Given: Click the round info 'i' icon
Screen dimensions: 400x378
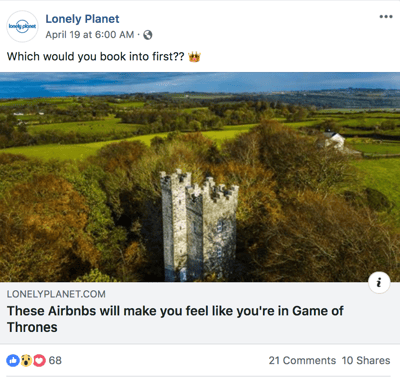Looking at the screenshot, I should tap(379, 283).
